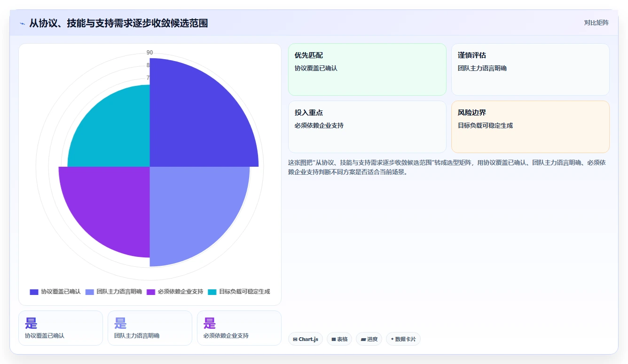The image size is (628, 364).
Task: Open the 谨慎评估 card
Action: (x=530, y=70)
